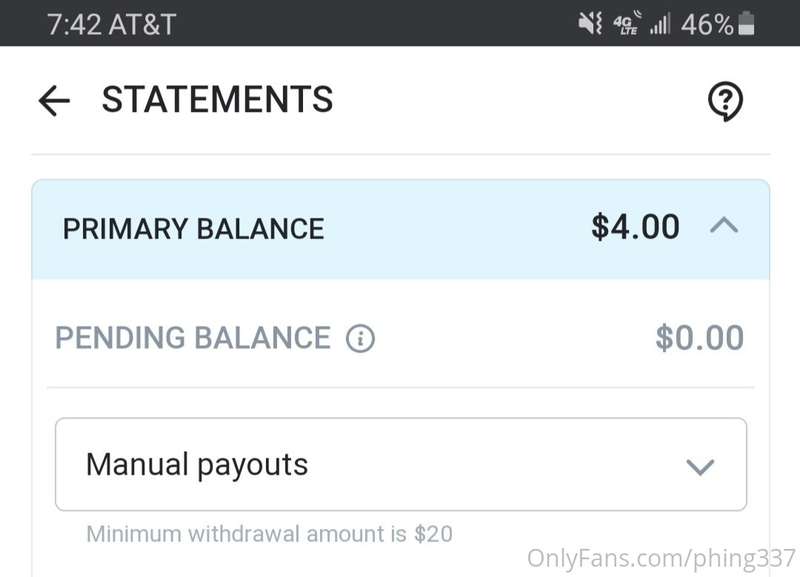
Task: Click the Pending Balance label
Action: (x=192, y=338)
